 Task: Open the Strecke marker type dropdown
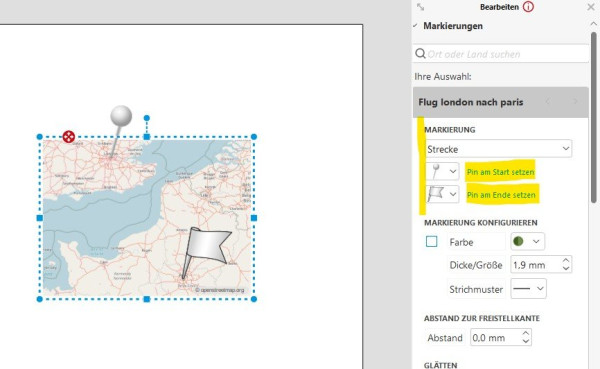click(x=499, y=149)
